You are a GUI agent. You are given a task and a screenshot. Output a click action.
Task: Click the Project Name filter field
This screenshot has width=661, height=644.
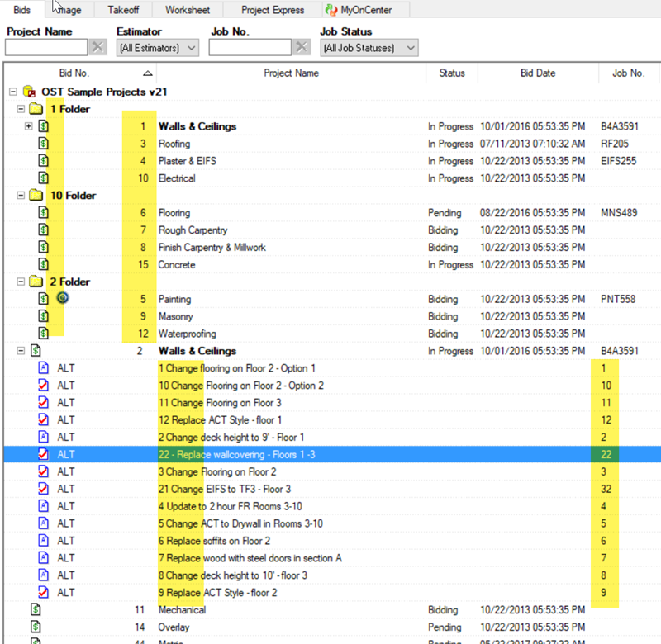click(46, 48)
